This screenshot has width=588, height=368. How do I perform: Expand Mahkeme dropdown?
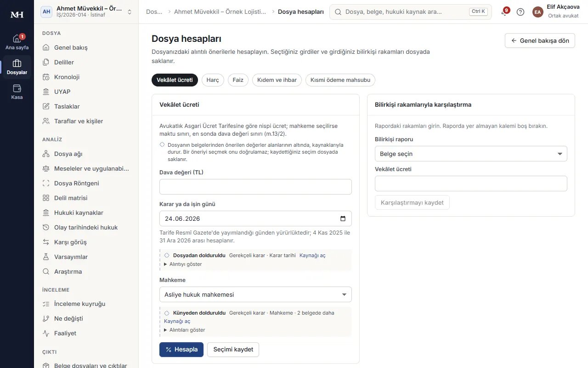pyautogui.click(x=255, y=294)
